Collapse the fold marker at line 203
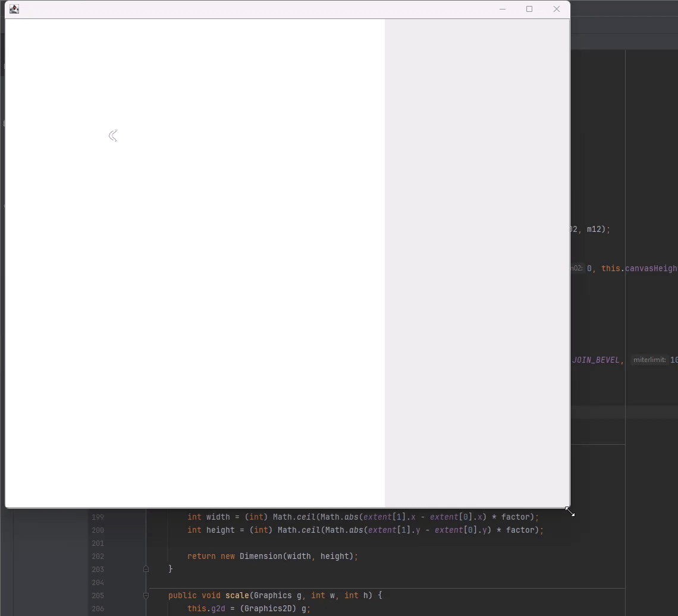The height and width of the screenshot is (616, 678). pos(146,569)
